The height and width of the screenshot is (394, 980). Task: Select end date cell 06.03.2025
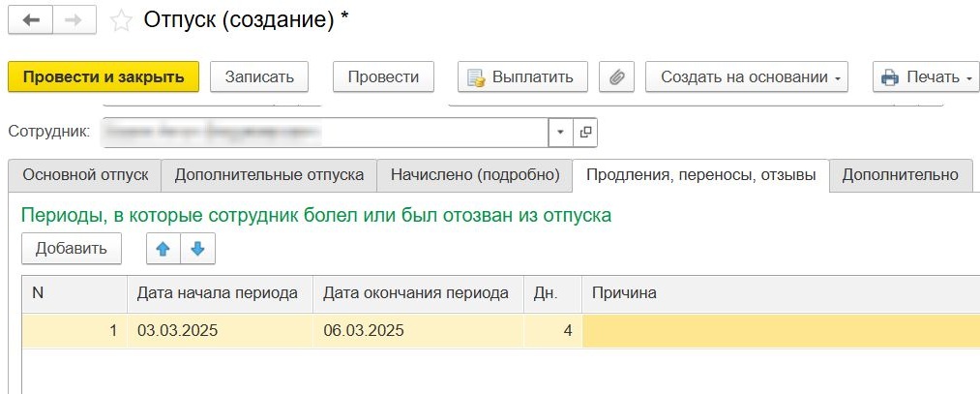[418, 331]
